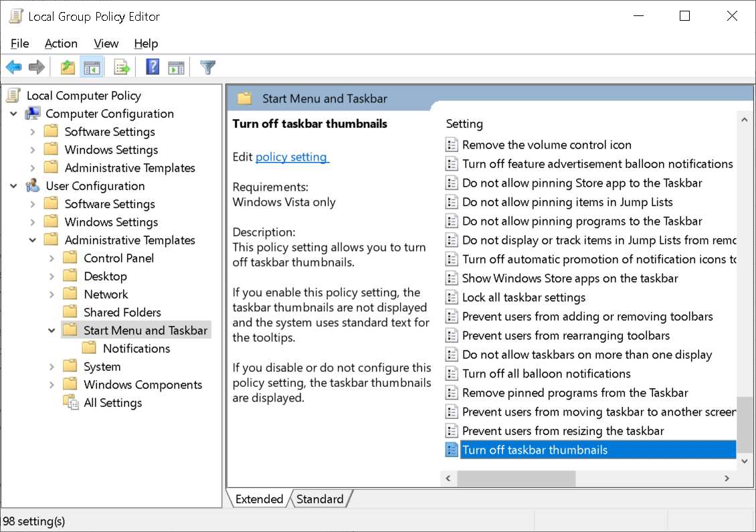The width and height of the screenshot is (756, 532).
Task: Click the Forward arrow toolbar icon
Action: tap(37, 67)
